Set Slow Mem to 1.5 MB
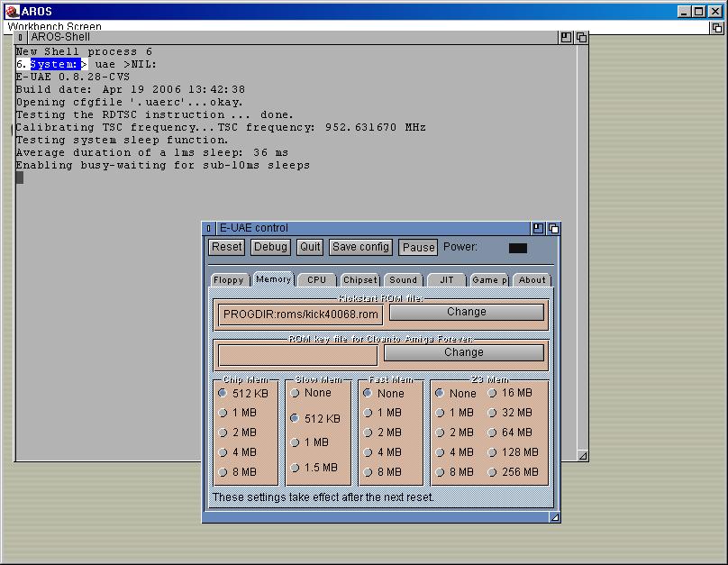Viewport: 728px width, 565px height. pyautogui.click(x=314, y=468)
